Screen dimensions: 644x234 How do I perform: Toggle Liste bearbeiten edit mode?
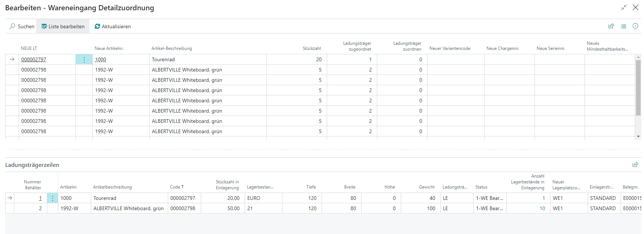[x=63, y=26]
